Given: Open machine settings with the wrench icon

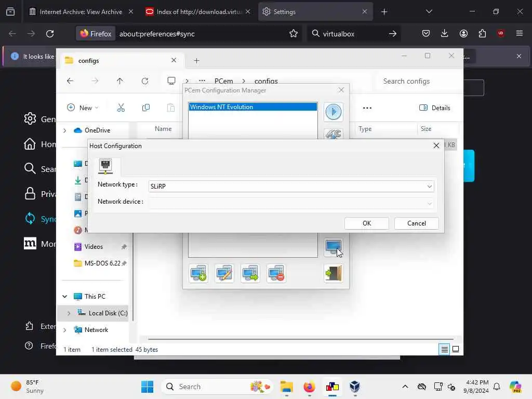Looking at the screenshot, I should [x=334, y=135].
